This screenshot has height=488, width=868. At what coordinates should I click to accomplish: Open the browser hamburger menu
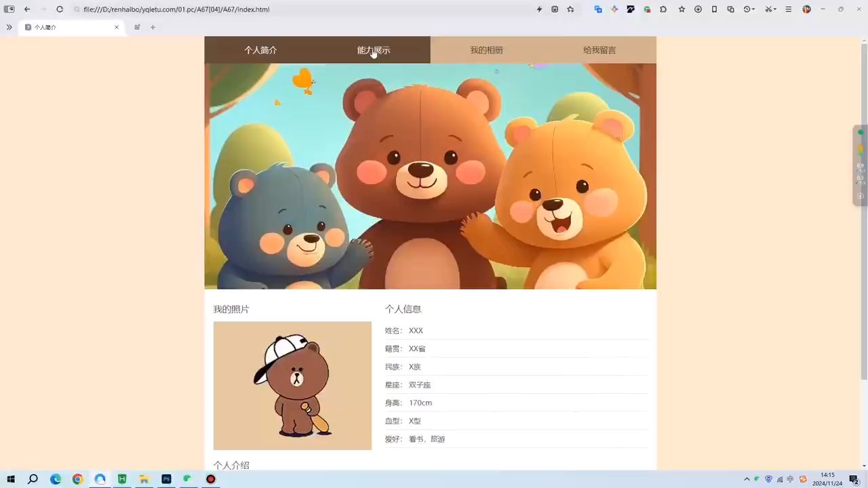click(788, 9)
